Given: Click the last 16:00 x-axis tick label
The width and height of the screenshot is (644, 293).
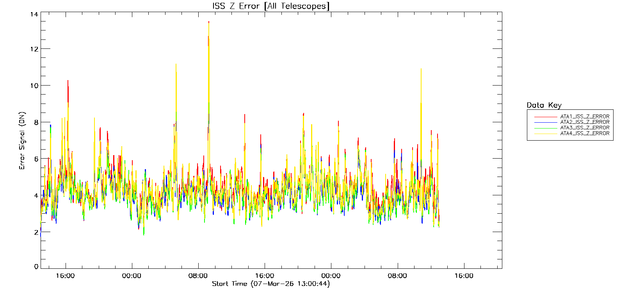Looking at the screenshot, I should coord(464,276).
